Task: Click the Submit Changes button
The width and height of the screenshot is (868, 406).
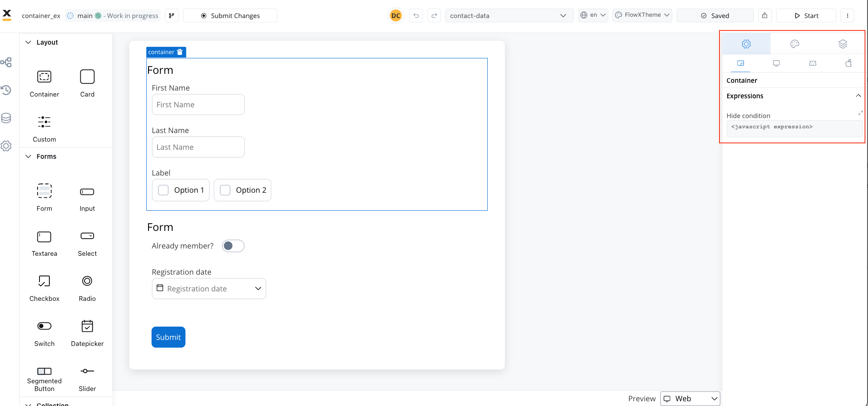Action: tap(230, 15)
